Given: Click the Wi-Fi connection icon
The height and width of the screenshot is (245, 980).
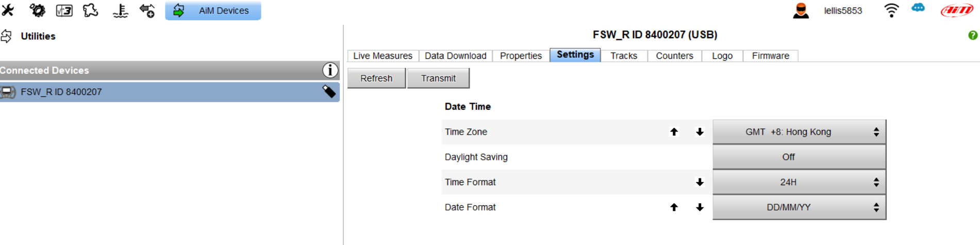Looking at the screenshot, I should pyautogui.click(x=891, y=10).
